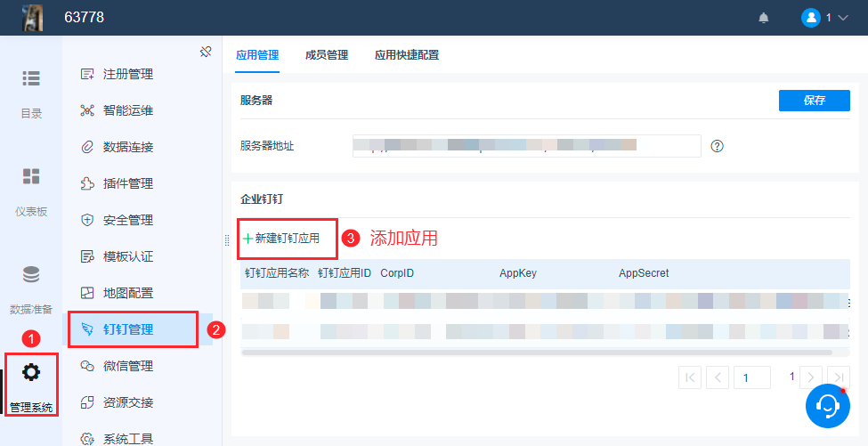Click the 安全管理 shield icon
This screenshot has height=446, width=868.
[87, 220]
